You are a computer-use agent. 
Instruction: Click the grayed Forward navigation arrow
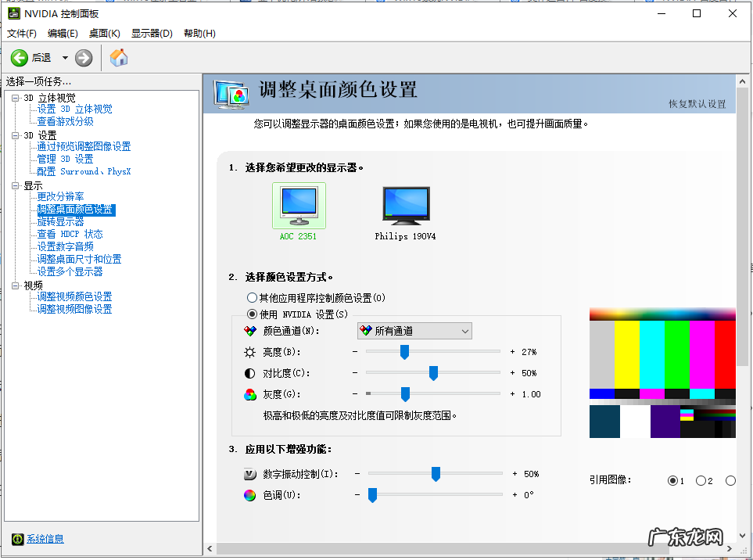tap(83, 57)
